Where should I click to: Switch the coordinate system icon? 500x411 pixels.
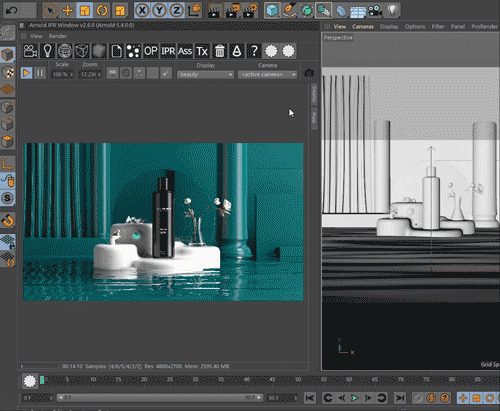click(x=194, y=11)
